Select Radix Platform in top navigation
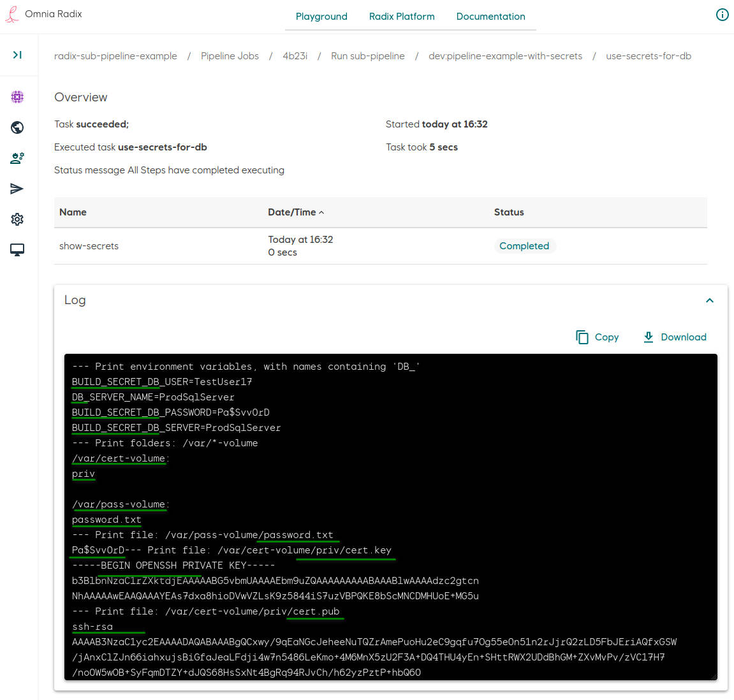The image size is (734, 700). [402, 16]
